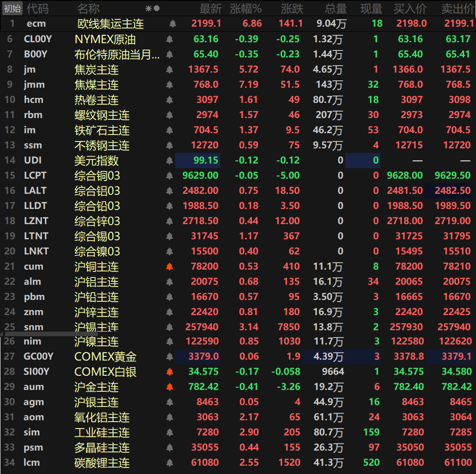Click the bell icon for 综合锡03
The width and height of the screenshot is (476, 474).
(x=170, y=237)
